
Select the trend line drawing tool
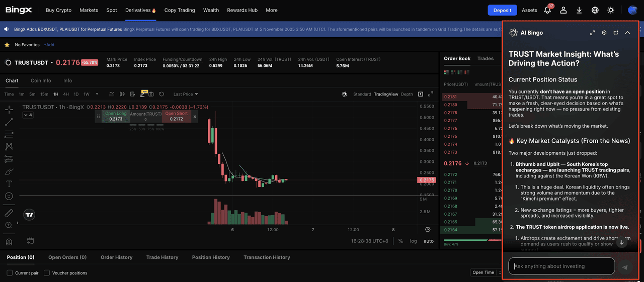tap(9, 122)
